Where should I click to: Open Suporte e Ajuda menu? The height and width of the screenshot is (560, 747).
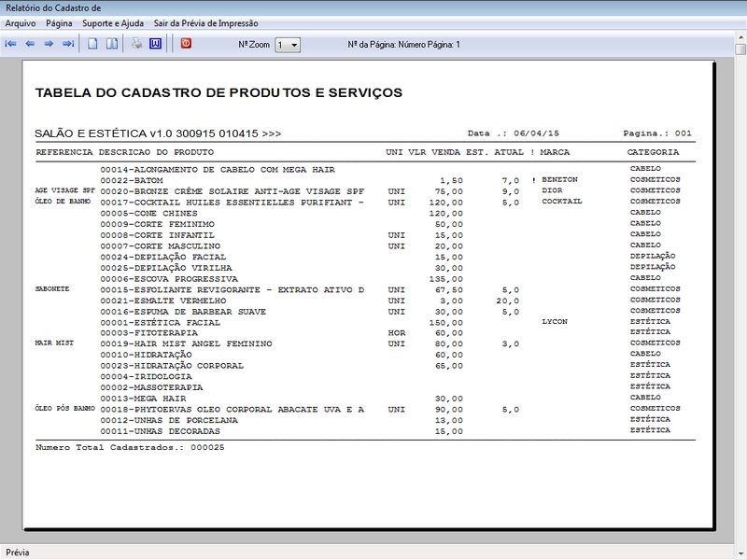click(x=113, y=22)
